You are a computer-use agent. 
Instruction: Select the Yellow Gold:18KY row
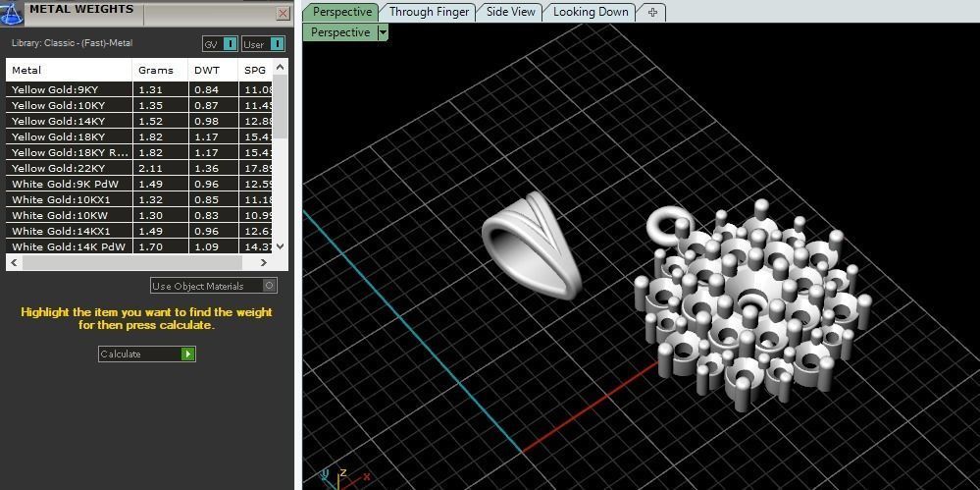tap(140, 136)
